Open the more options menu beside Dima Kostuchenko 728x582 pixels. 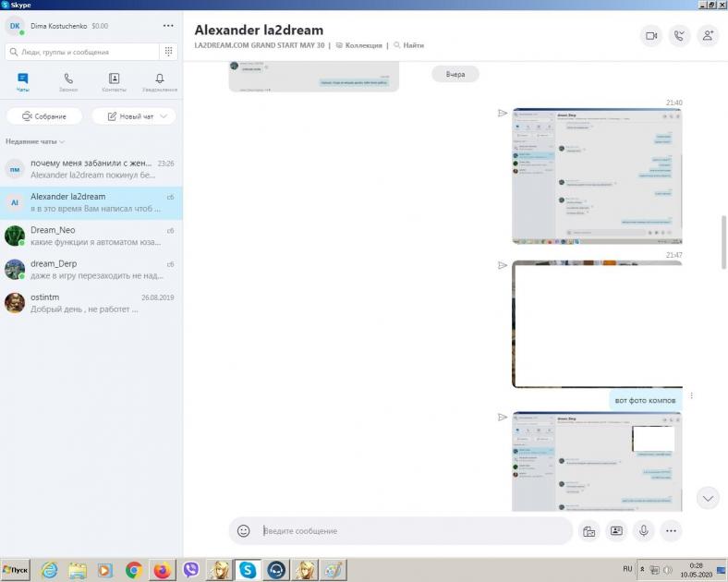(x=167, y=26)
